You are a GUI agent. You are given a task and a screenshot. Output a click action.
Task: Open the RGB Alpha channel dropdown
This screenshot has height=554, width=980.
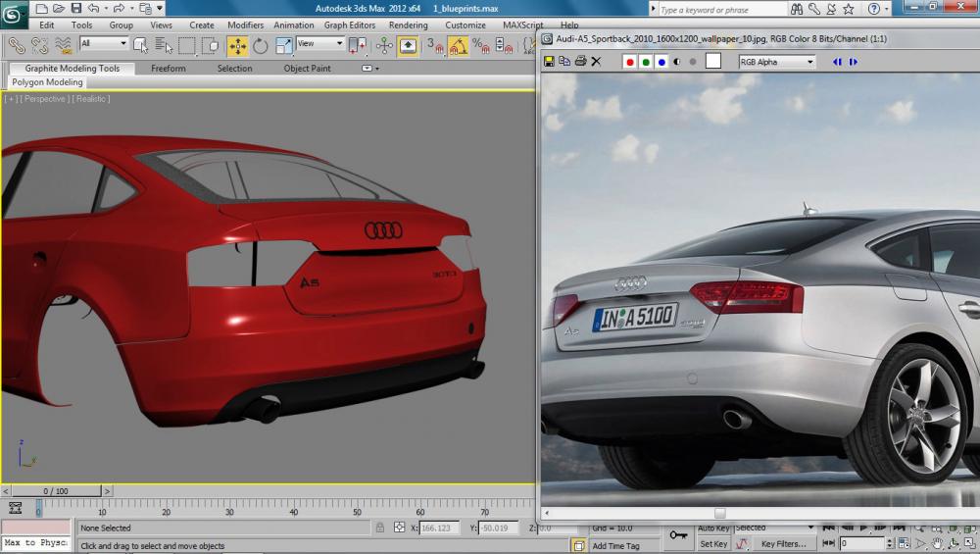click(777, 62)
